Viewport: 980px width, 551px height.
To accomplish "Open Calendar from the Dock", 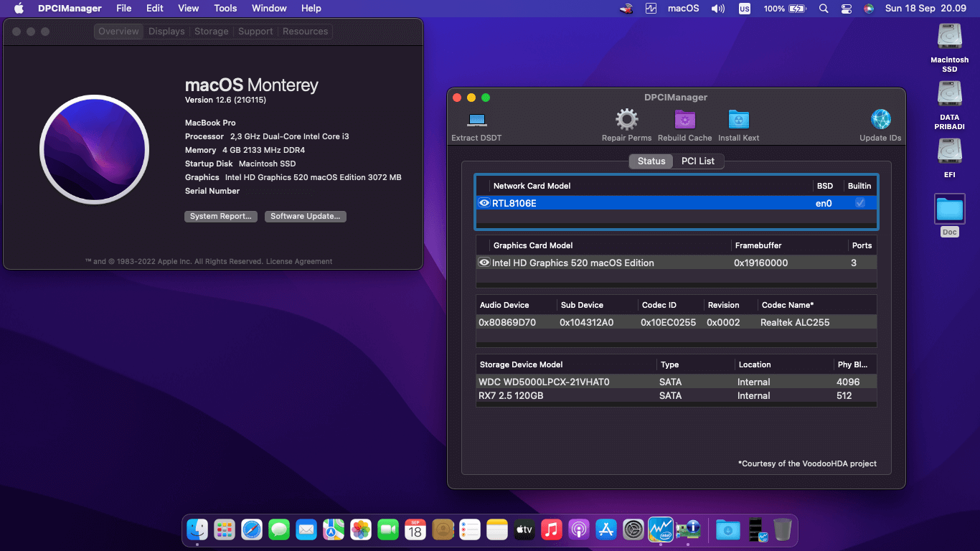I will pos(415,529).
